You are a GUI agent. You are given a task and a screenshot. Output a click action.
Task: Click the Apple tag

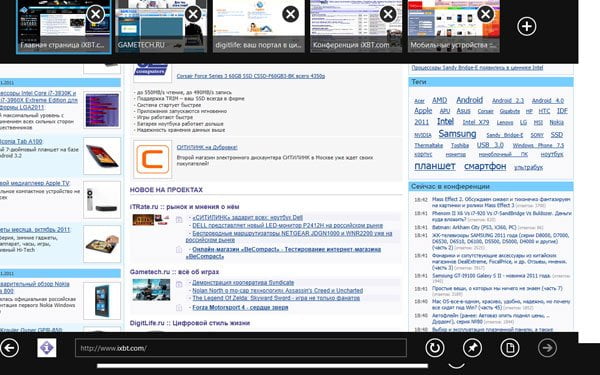point(423,111)
